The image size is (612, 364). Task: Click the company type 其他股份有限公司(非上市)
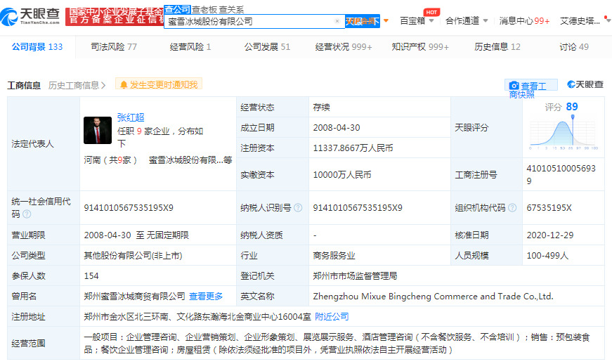[x=133, y=256]
